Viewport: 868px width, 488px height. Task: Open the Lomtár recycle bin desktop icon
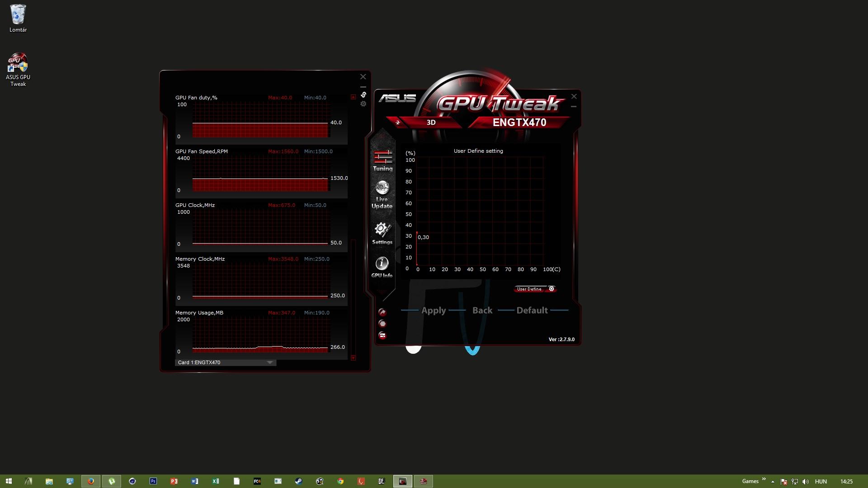(18, 18)
